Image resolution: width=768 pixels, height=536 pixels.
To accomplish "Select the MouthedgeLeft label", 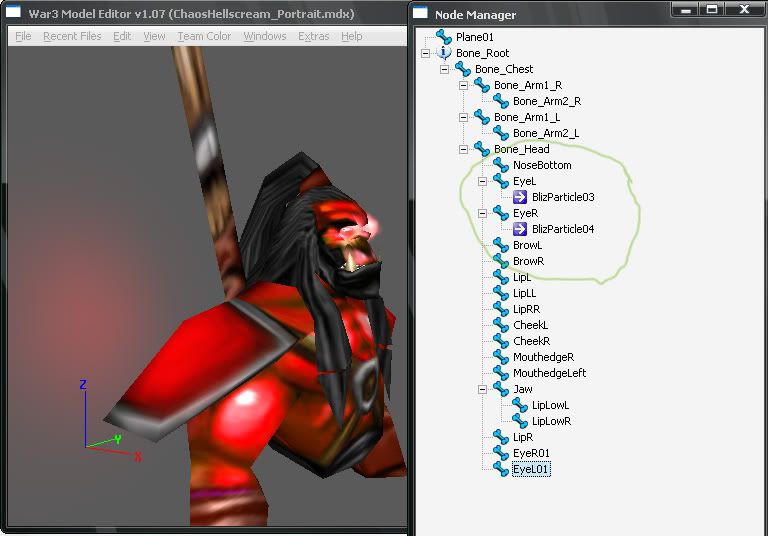I will [550, 373].
